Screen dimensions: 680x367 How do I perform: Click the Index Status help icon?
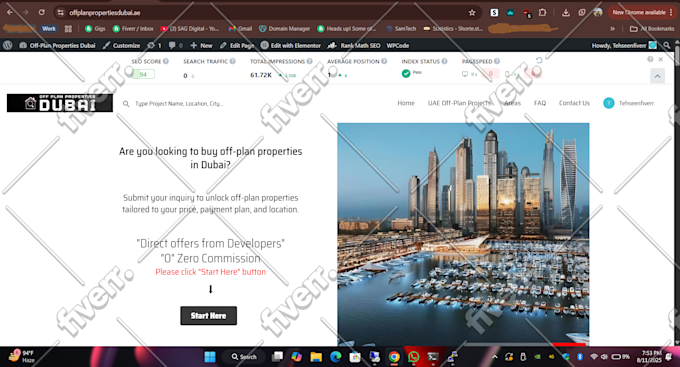pyautogui.click(x=444, y=62)
